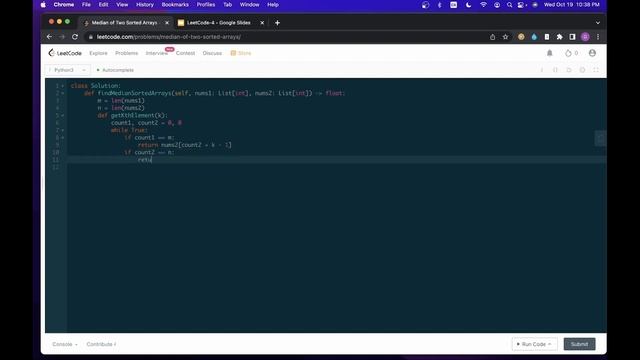Click the menu bar date and time
Screen dimensions: 640x360
(x=571, y=5)
